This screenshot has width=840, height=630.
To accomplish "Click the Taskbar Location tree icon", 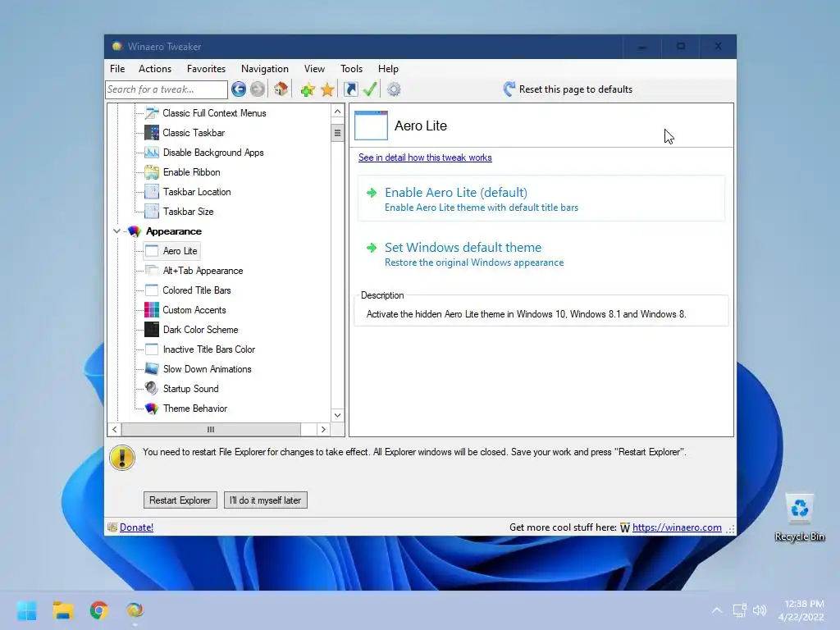I will coord(152,192).
